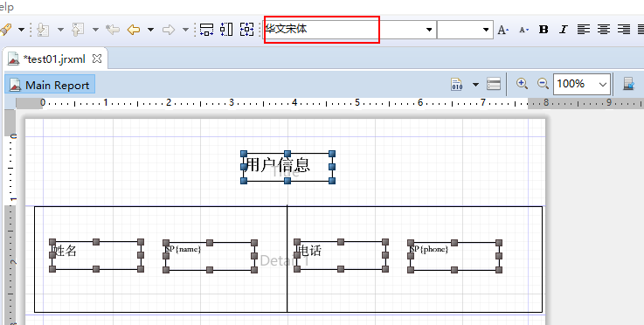
Task: Open the 100% zoom level combo box
Action: point(582,84)
